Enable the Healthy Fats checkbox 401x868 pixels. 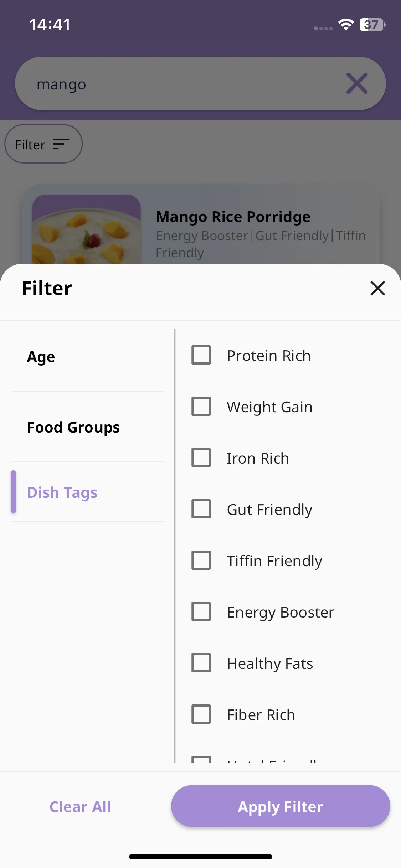coord(201,663)
